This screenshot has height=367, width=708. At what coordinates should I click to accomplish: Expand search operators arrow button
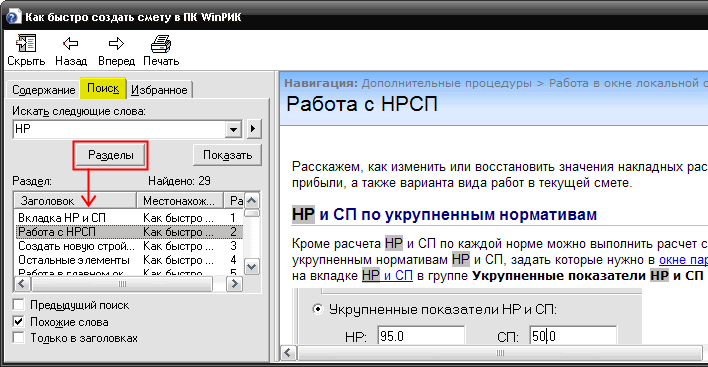(253, 129)
